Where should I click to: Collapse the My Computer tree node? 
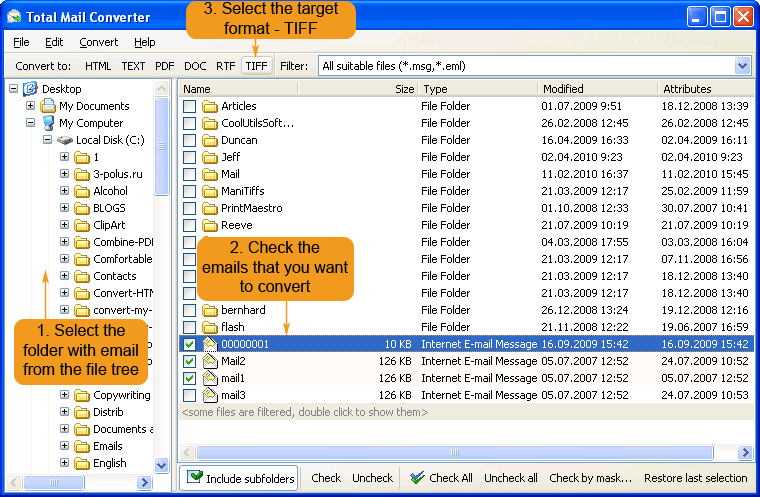coord(30,122)
